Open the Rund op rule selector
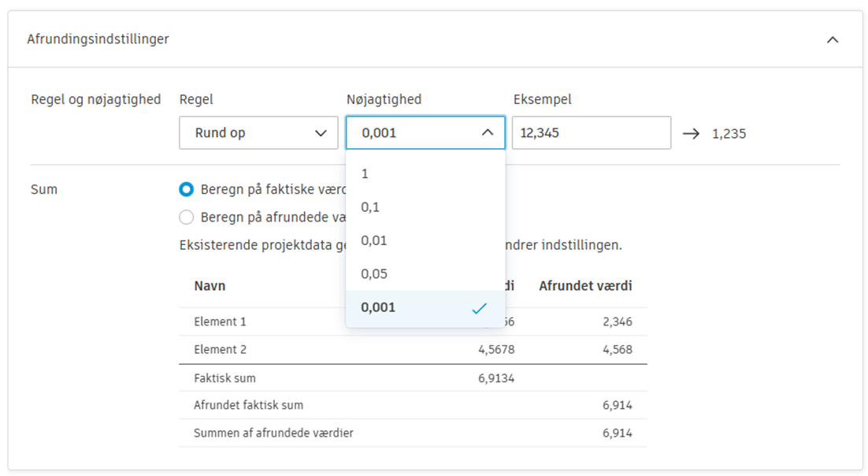868x476 pixels. 258,132
